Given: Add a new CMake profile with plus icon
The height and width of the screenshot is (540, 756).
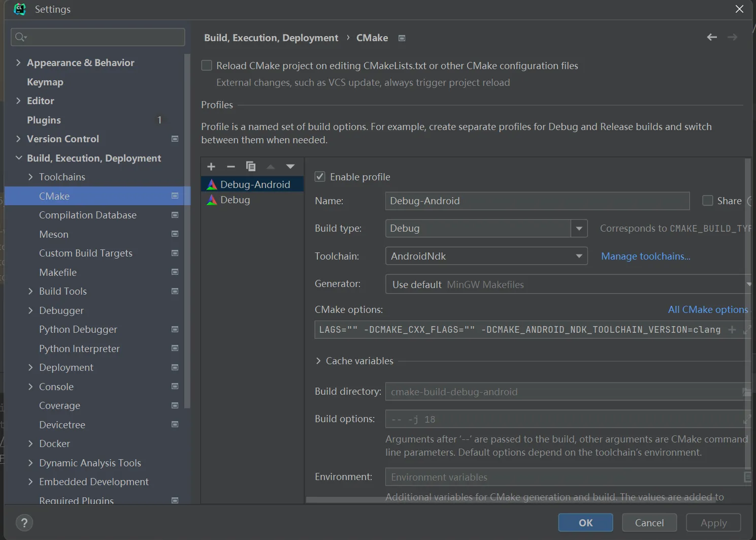Looking at the screenshot, I should 211,167.
